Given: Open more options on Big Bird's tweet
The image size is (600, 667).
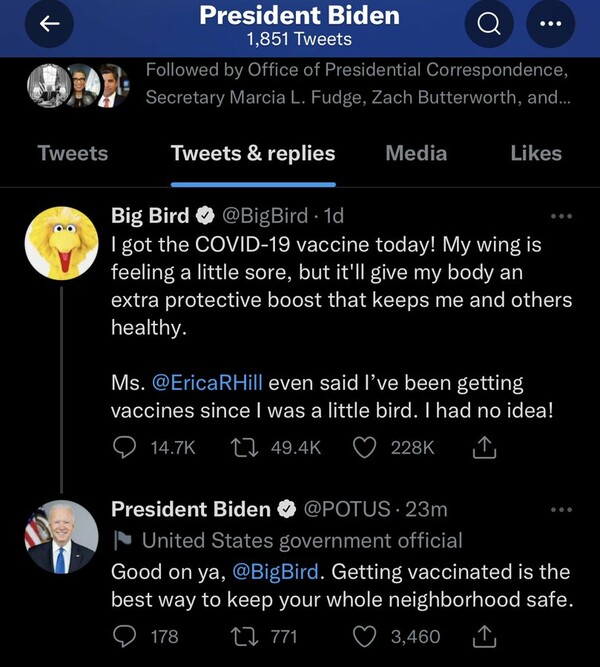Looking at the screenshot, I should (x=562, y=215).
